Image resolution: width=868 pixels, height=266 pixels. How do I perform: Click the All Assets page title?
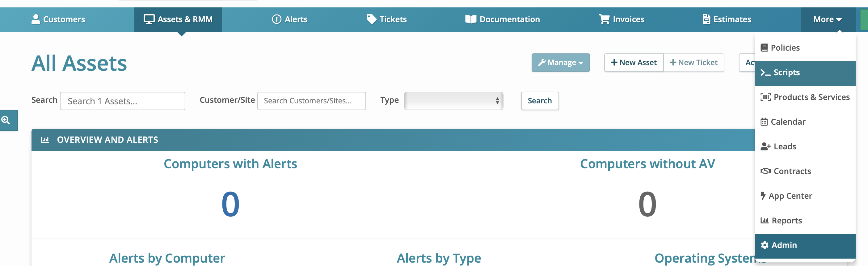coord(79,63)
